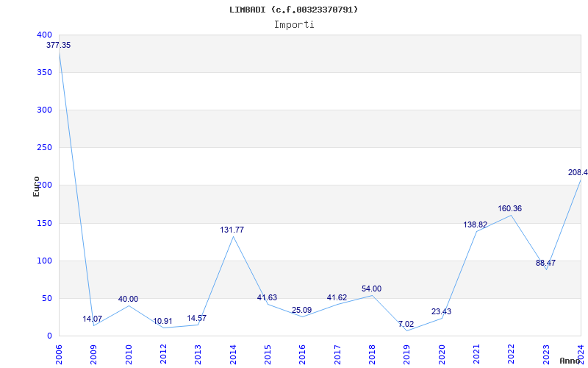This screenshot has width=588, height=368.
Task: Click the 2023 x-axis year label
Action: coord(546,355)
